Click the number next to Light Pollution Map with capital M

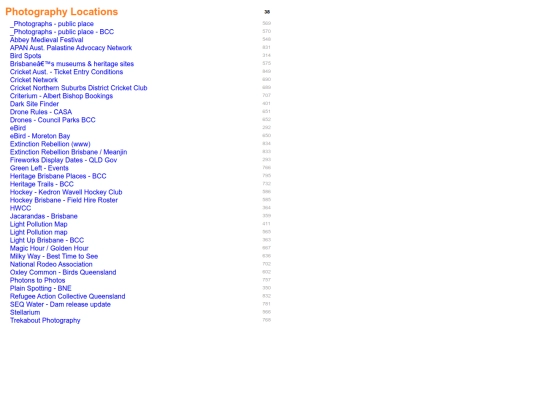coord(267,224)
